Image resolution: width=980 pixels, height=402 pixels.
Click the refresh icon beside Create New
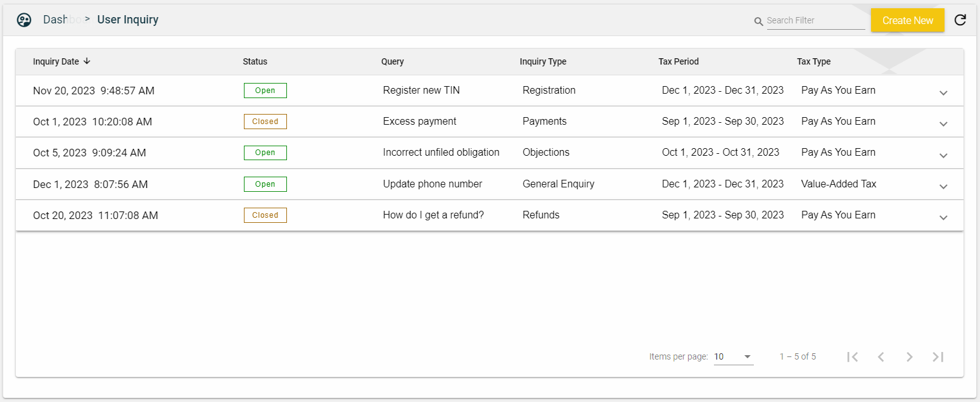click(x=960, y=20)
